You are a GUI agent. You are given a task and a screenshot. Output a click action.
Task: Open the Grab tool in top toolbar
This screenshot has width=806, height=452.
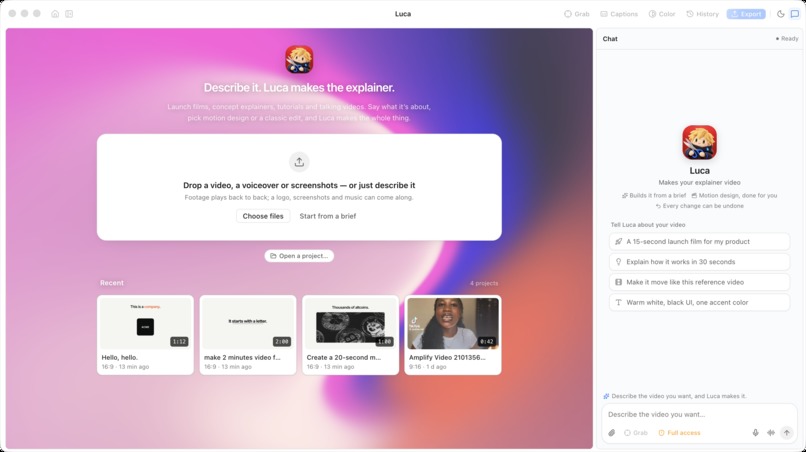click(x=577, y=14)
